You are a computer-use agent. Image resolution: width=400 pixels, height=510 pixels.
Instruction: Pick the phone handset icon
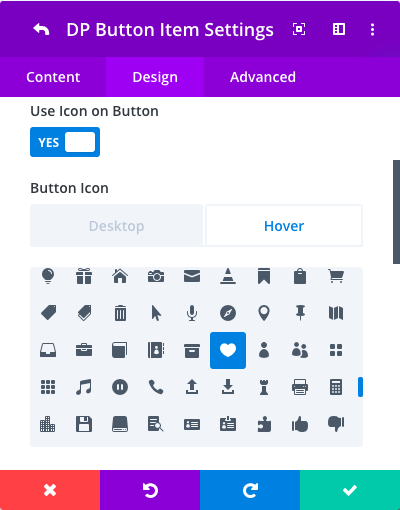point(156,387)
